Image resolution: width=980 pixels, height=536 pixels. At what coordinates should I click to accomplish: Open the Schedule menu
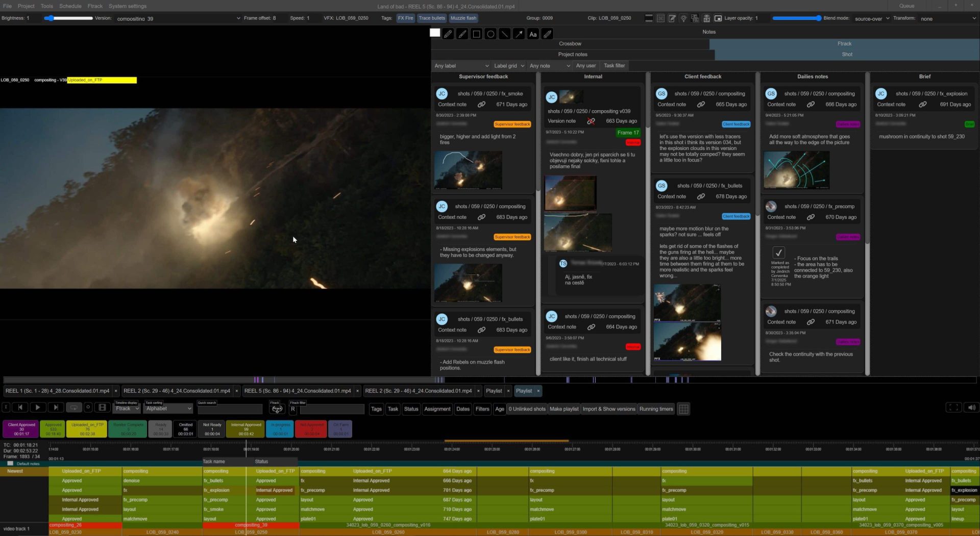pos(70,6)
